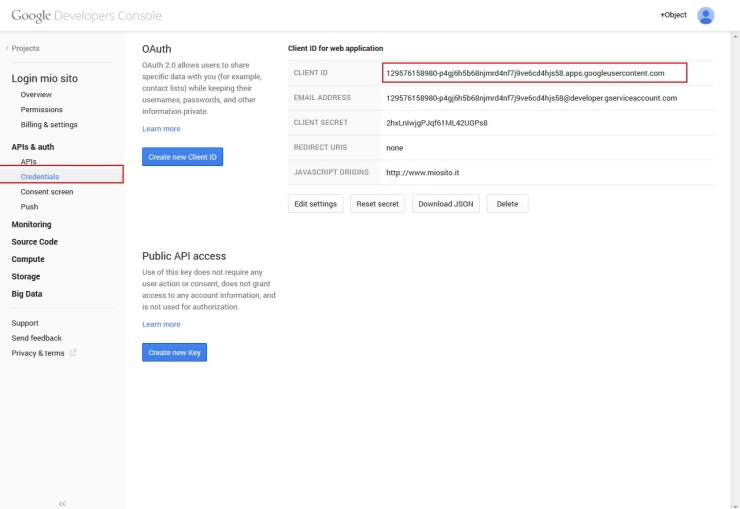The width and height of the screenshot is (740, 509).
Task: Expand the Compute section
Action: coord(28,259)
